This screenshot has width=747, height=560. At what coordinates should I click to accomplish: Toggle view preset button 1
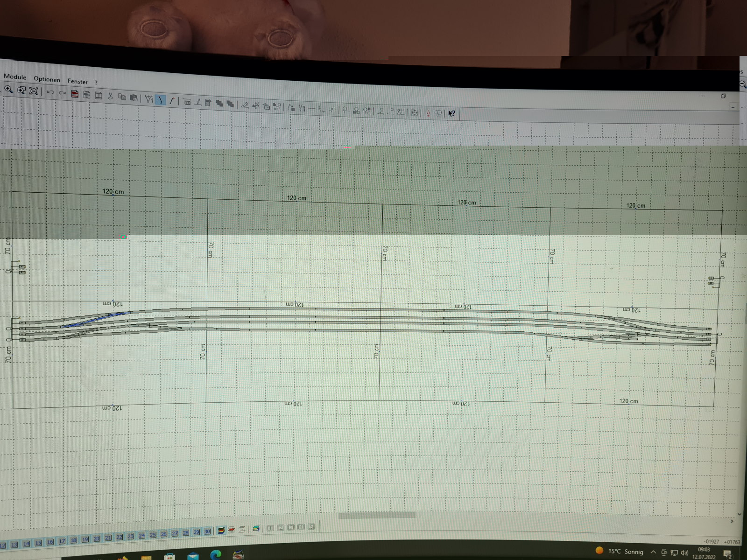[x=270, y=528]
